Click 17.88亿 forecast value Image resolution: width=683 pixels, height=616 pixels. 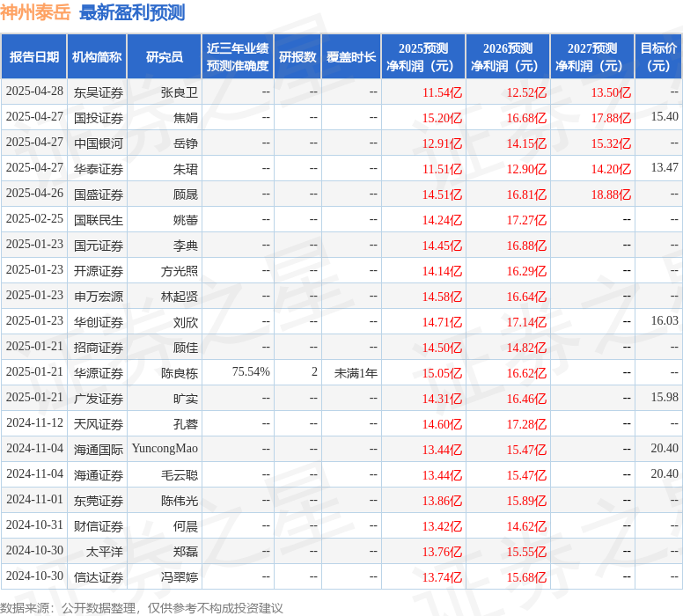611,118
